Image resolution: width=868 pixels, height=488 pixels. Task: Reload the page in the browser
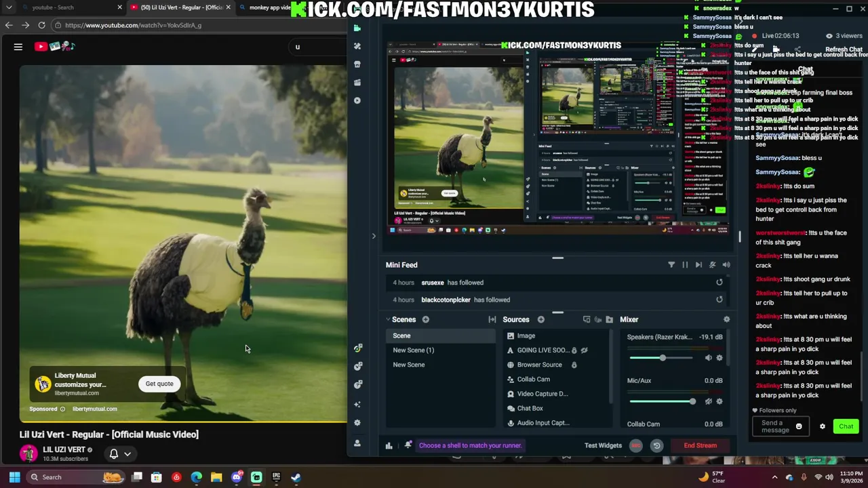pyautogui.click(x=41, y=25)
